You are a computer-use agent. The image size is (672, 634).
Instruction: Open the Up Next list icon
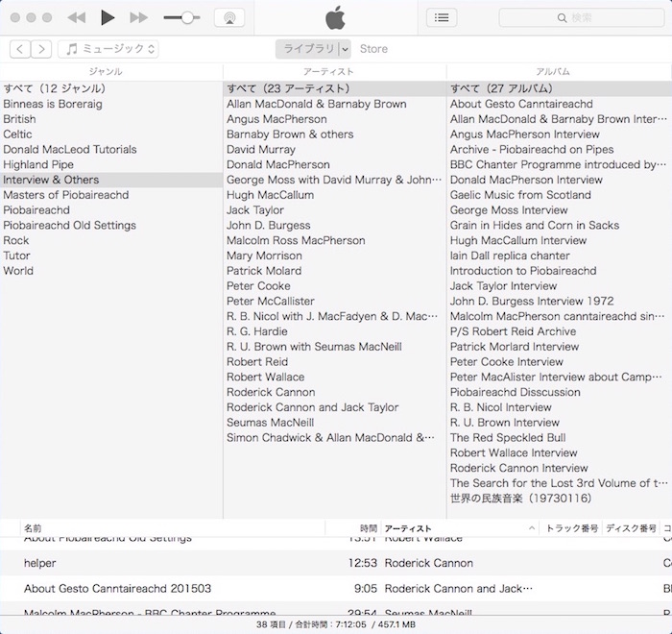pos(441,17)
